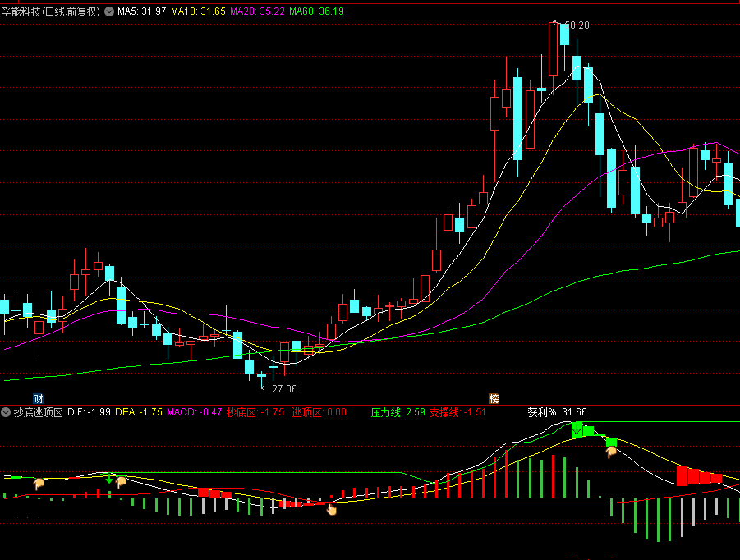Click the green 压力线 value label
Image resolution: width=740 pixels, height=560 pixels.
(398, 412)
